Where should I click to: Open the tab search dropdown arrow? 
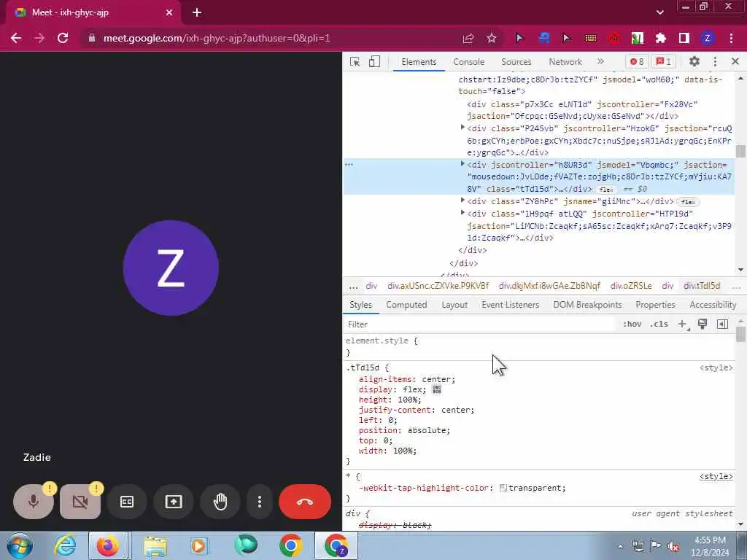659,12
